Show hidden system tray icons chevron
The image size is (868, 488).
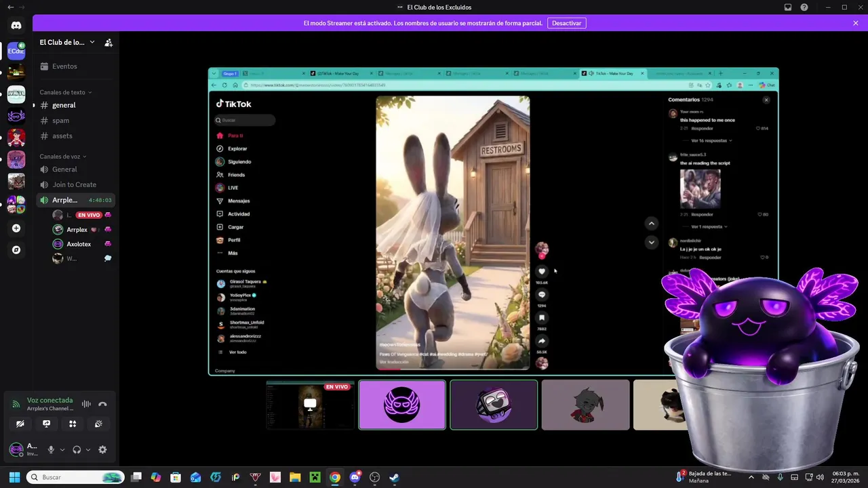tap(751, 477)
